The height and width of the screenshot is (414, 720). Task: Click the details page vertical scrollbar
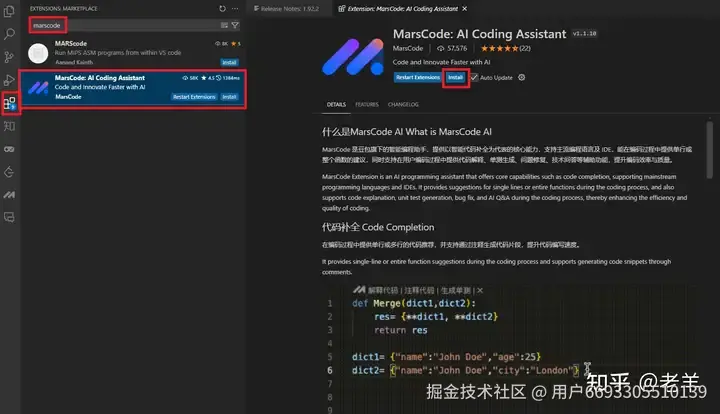click(709, 150)
